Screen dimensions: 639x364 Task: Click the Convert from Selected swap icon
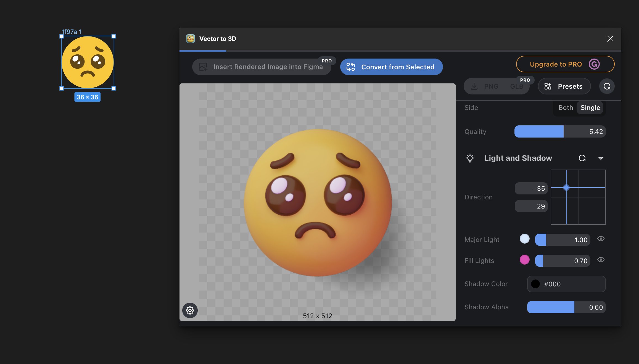point(351,67)
